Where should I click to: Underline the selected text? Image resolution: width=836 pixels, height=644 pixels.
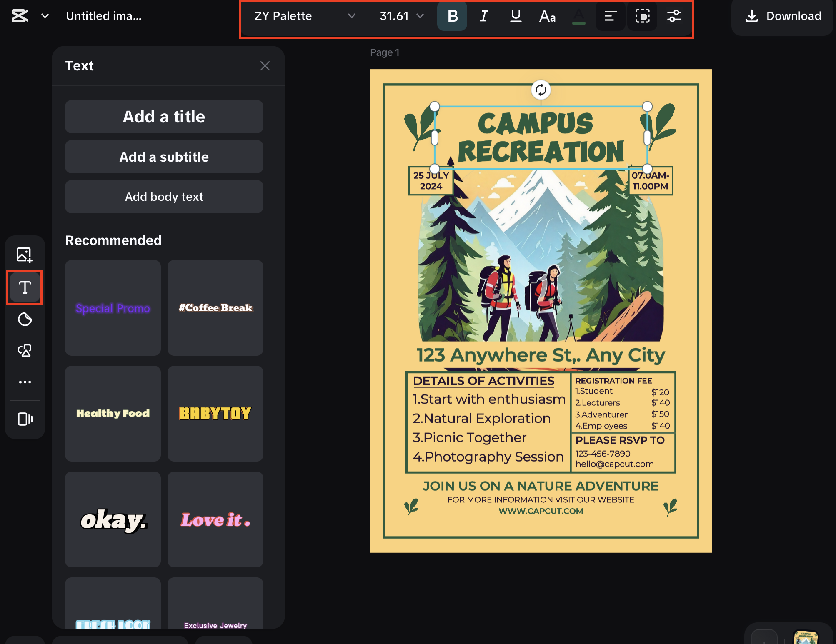516,16
